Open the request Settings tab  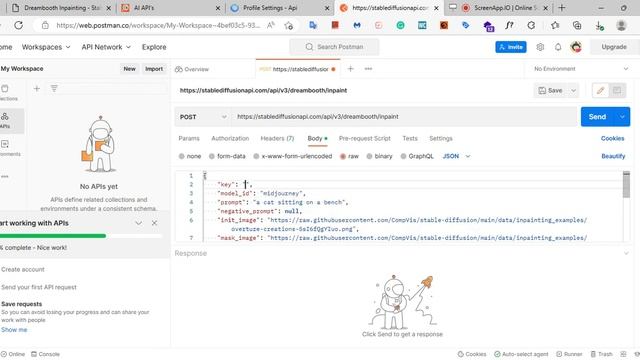(441, 138)
